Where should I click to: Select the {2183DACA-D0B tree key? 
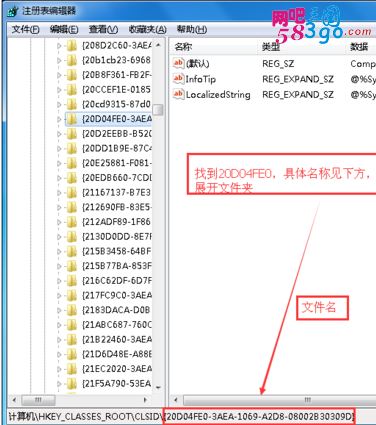click(x=117, y=310)
